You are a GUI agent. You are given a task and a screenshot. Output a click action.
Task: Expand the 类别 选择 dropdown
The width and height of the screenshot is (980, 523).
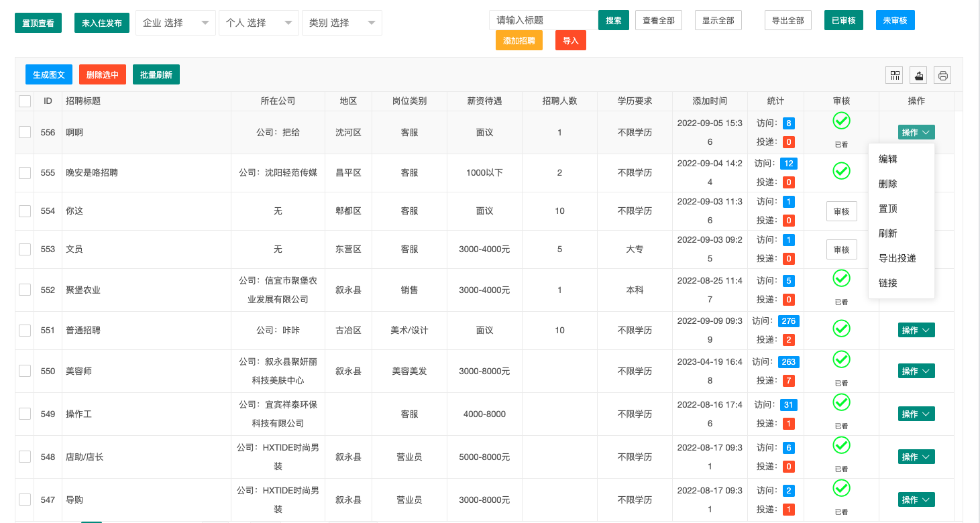342,23
